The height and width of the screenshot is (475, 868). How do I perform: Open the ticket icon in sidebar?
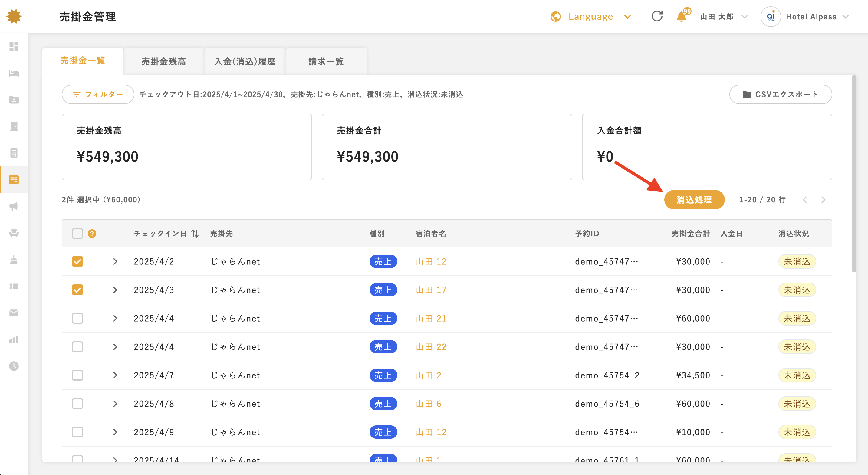click(14, 286)
